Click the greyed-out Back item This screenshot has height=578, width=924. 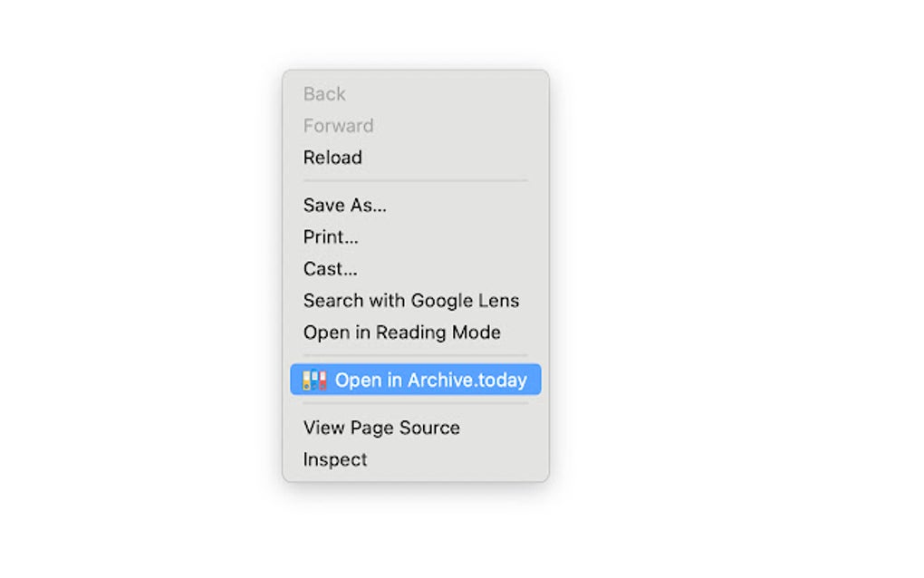click(x=324, y=94)
